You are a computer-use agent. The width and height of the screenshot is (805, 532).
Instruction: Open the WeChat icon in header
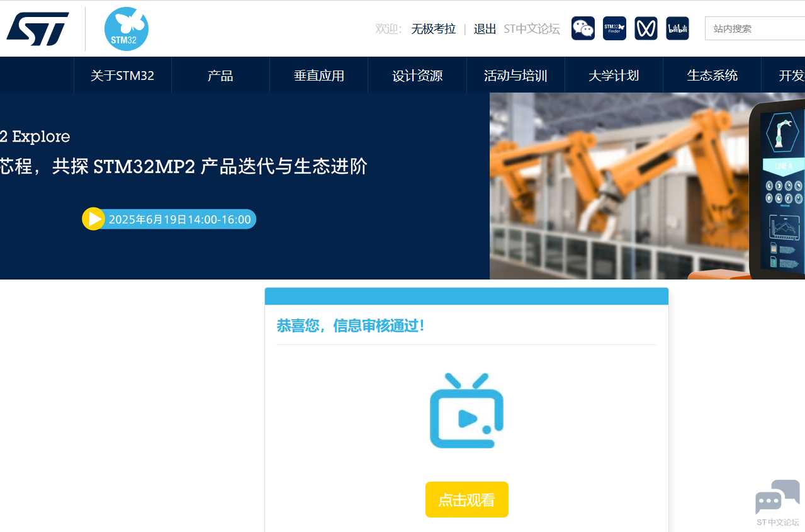pos(583,28)
